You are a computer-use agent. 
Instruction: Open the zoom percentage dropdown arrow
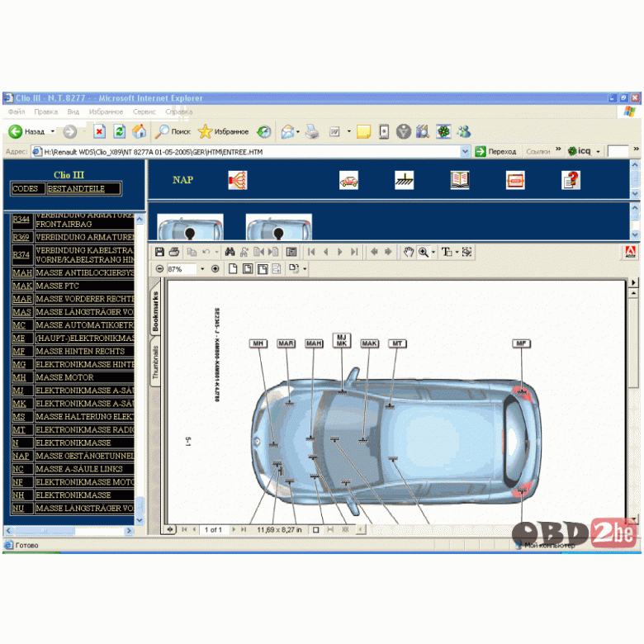coord(202,269)
